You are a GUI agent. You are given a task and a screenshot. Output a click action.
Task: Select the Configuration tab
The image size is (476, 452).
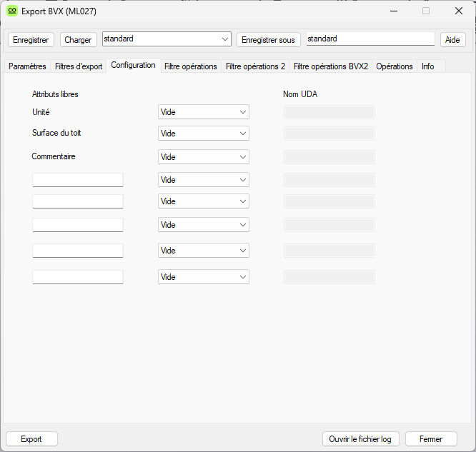coord(133,65)
